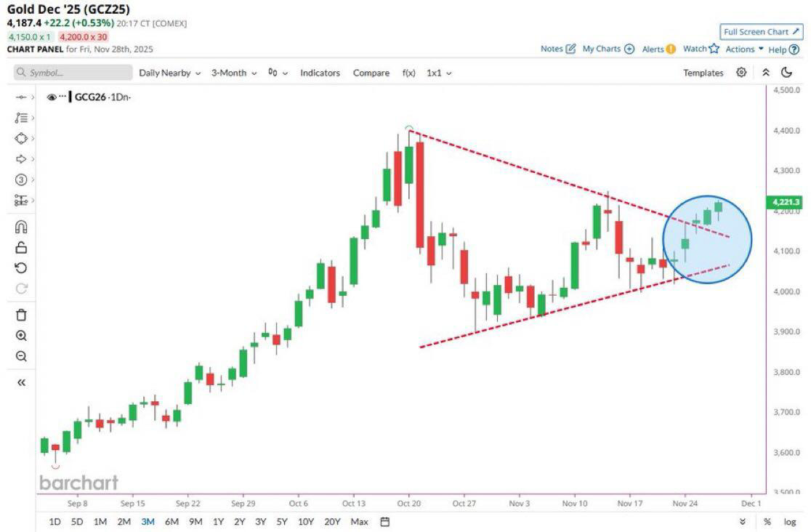Click the Symbol search field
Screen dimensions: 811x532
73,73
